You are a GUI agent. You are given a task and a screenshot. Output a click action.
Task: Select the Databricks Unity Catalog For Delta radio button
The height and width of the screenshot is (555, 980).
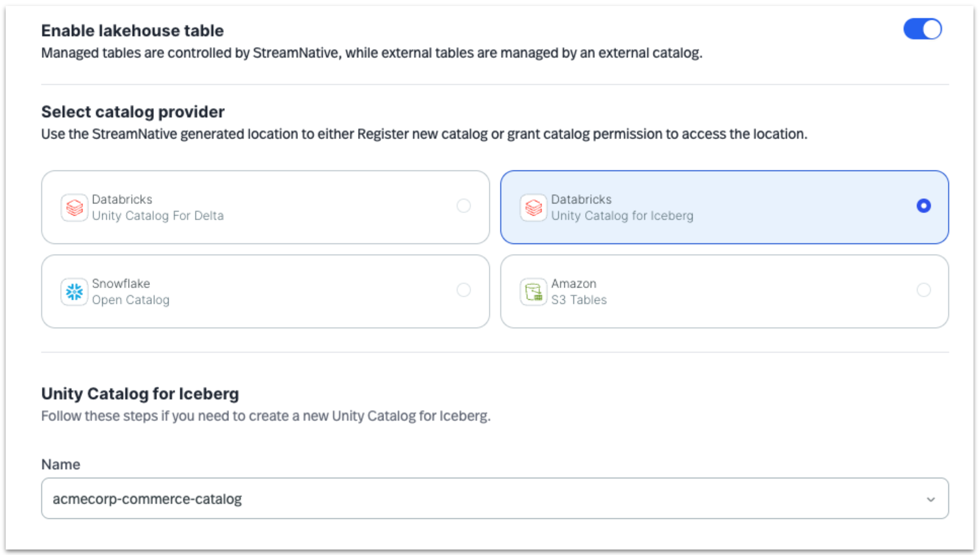(x=464, y=206)
